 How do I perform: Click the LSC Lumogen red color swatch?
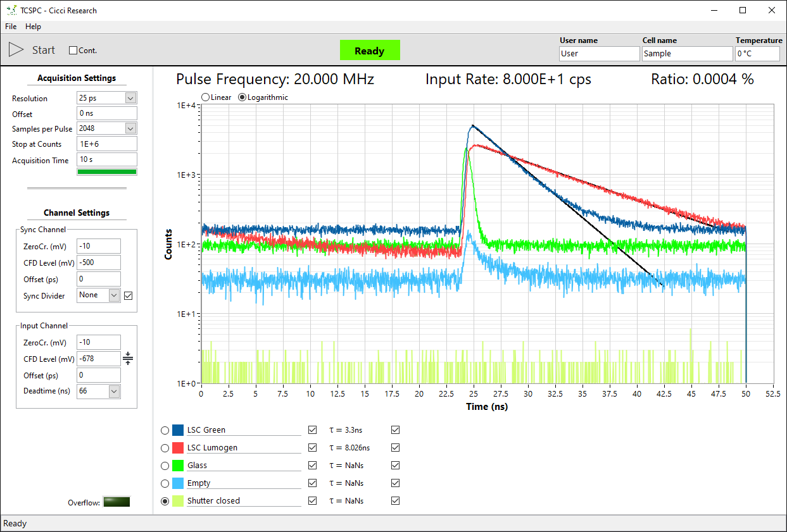178,448
